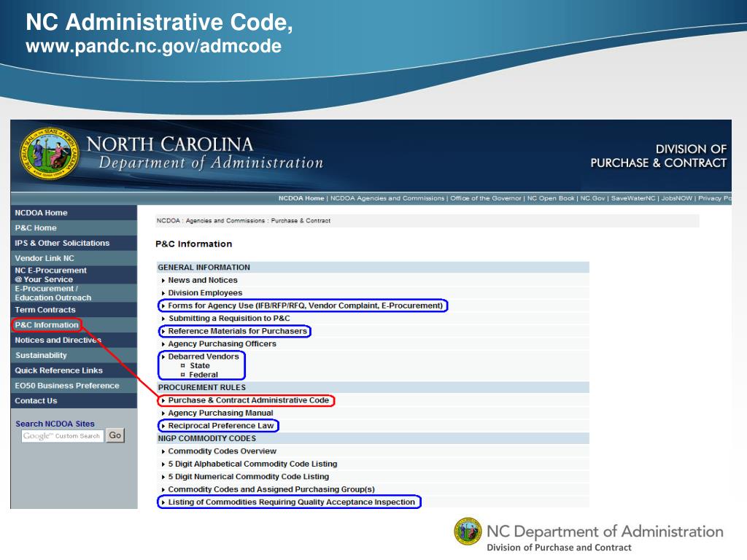Open JobsNOW top link
Image resolution: width=747 pixels, height=560 pixels.
click(x=676, y=198)
